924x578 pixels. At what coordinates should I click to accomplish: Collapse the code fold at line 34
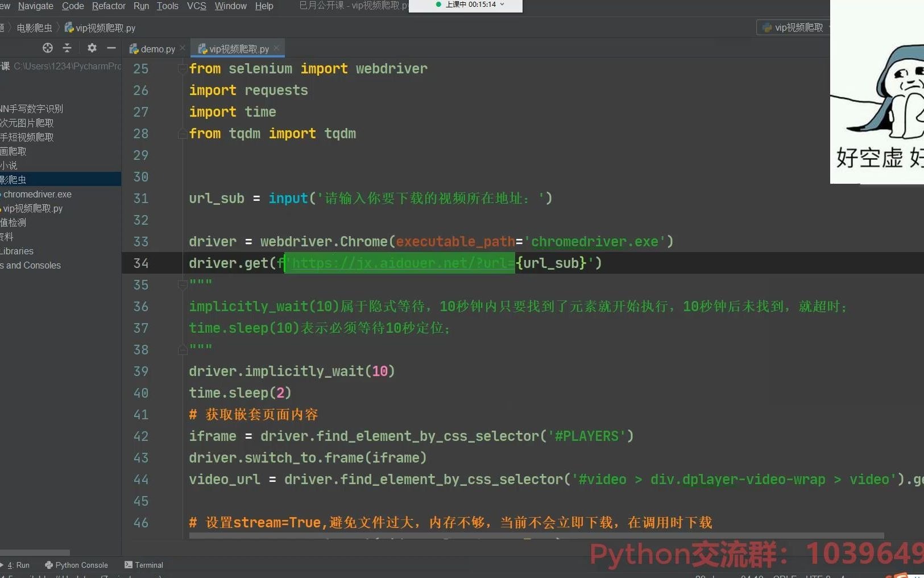(183, 263)
